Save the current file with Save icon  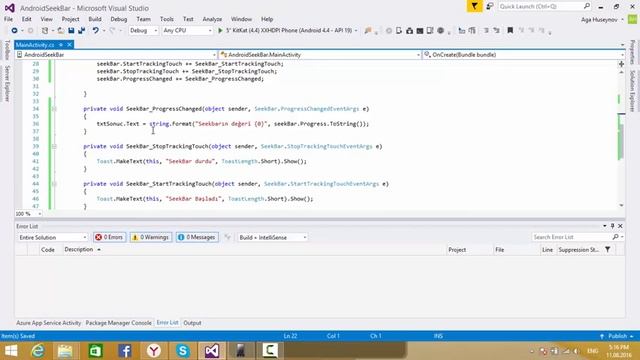click(71, 31)
